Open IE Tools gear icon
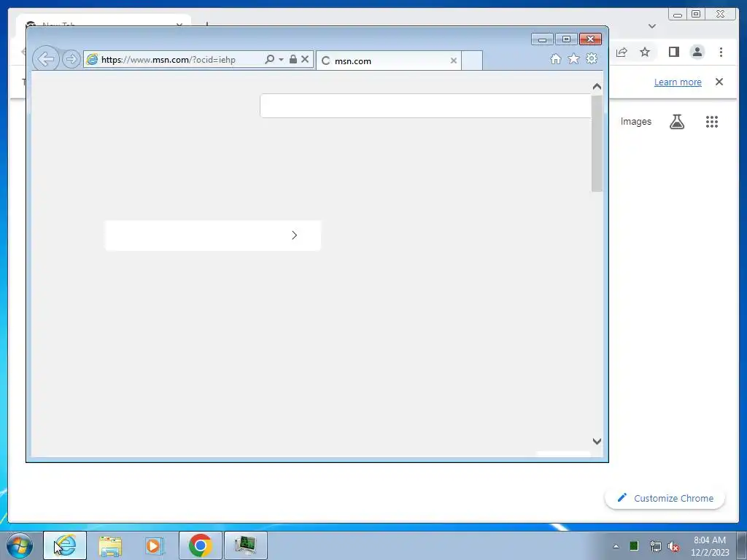The image size is (747, 560). pos(592,58)
